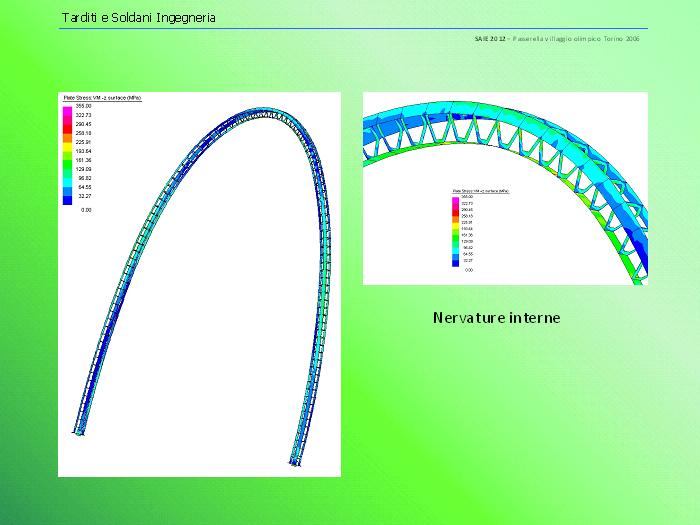
Task: Click the 0.00 value in left legend
Action: 86,211
